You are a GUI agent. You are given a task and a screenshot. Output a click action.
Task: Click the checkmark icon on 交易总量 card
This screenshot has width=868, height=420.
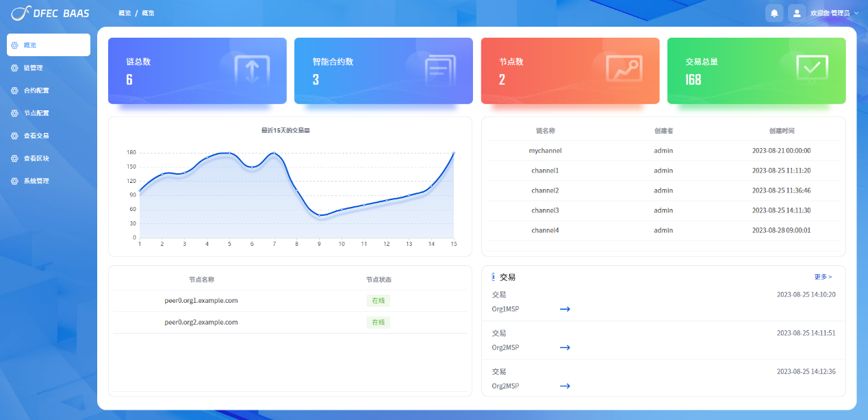[x=813, y=67]
